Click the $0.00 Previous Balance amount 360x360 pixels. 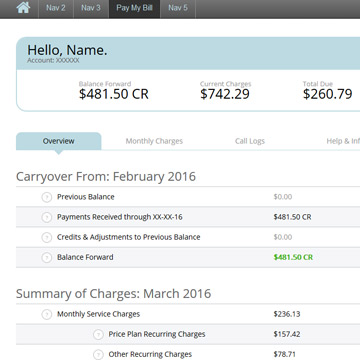tap(283, 197)
